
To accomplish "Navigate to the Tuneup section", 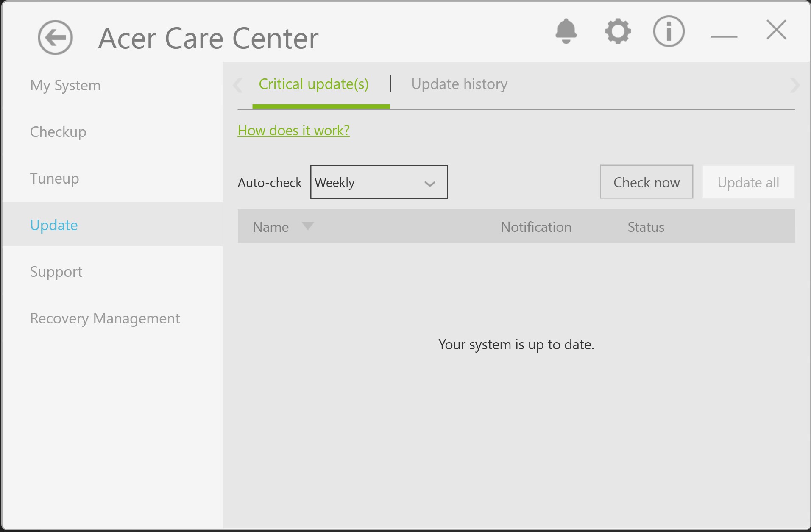I will tap(54, 178).
